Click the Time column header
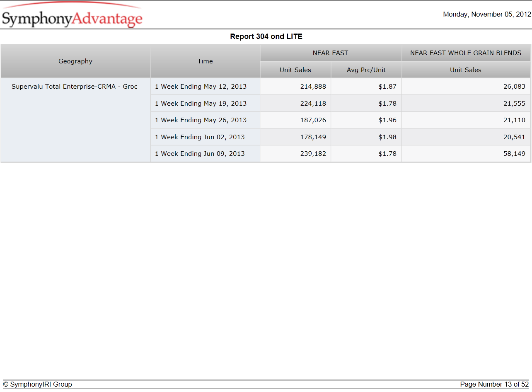This screenshot has height=392, width=532. (205, 61)
